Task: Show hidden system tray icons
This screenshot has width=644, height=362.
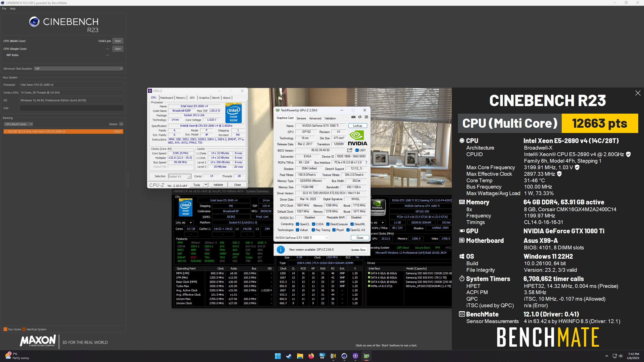Action: [x=607, y=356]
